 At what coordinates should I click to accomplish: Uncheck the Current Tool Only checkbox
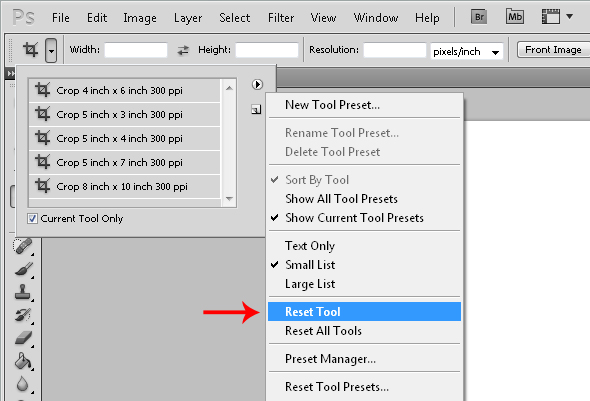click(x=32, y=219)
